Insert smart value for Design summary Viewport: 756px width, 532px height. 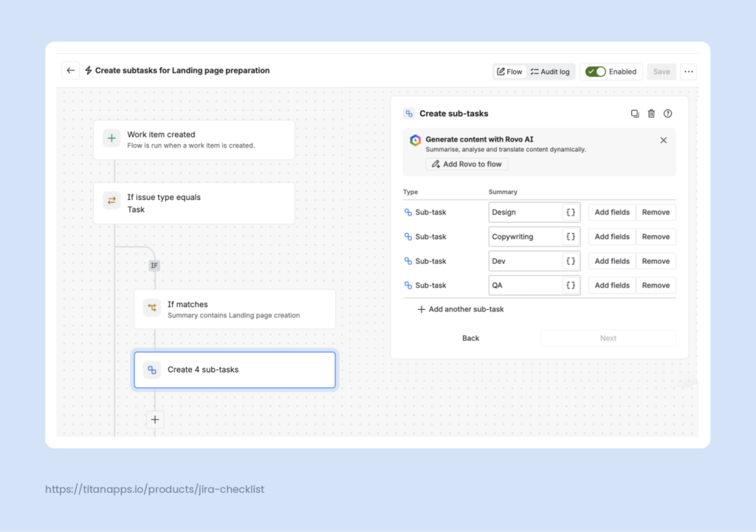(x=571, y=212)
